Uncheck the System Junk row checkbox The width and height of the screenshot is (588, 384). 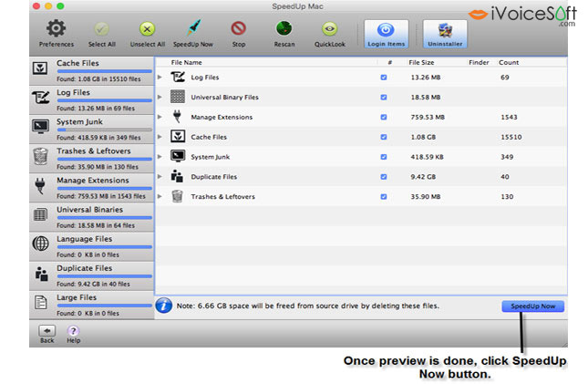point(384,157)
